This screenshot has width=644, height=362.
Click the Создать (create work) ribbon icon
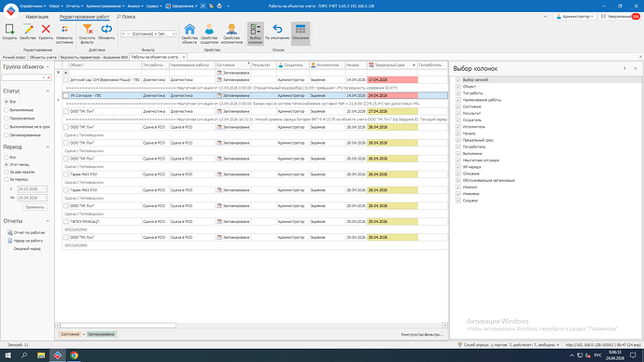[x=9, y=29]
